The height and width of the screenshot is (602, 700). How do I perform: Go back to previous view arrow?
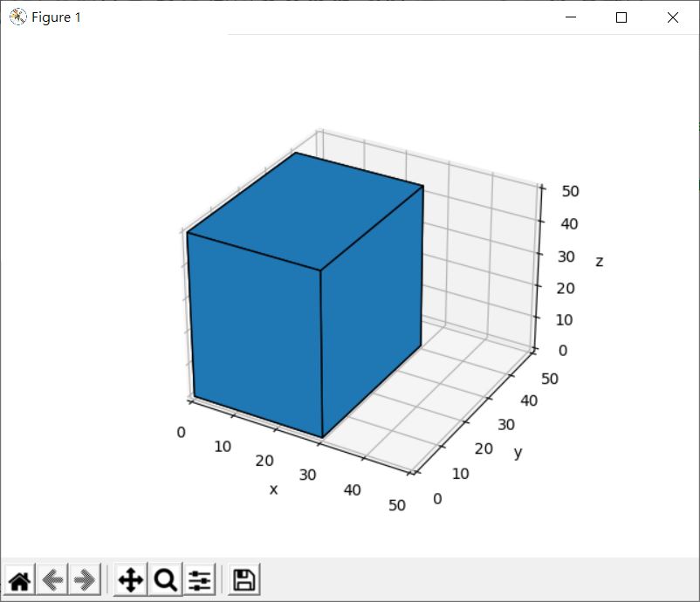click(52, 580)
